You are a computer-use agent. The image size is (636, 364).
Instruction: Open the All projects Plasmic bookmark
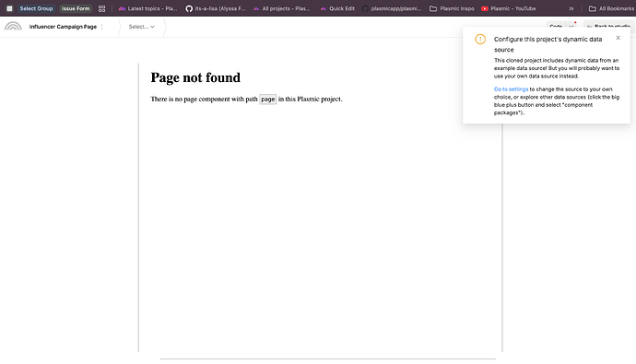tap(281, 8)
